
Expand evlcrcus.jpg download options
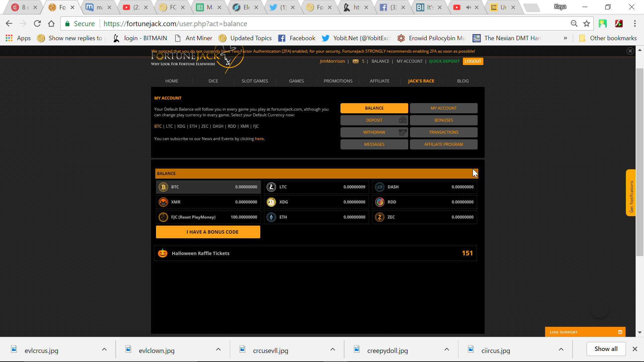pyautogui.click(x=104, y=349)
